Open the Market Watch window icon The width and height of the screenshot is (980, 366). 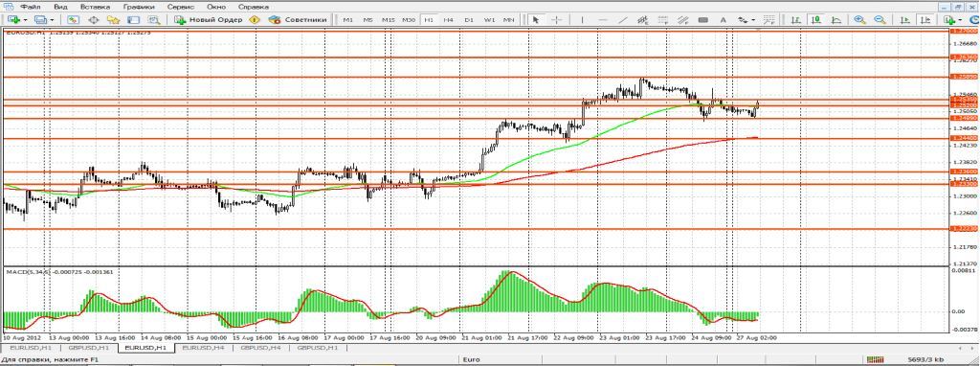[x=73, y=19]
